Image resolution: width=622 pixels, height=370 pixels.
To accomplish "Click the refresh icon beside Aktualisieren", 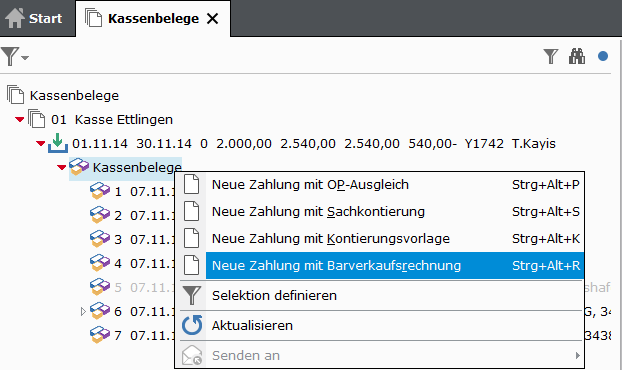I will pos(192,325).
